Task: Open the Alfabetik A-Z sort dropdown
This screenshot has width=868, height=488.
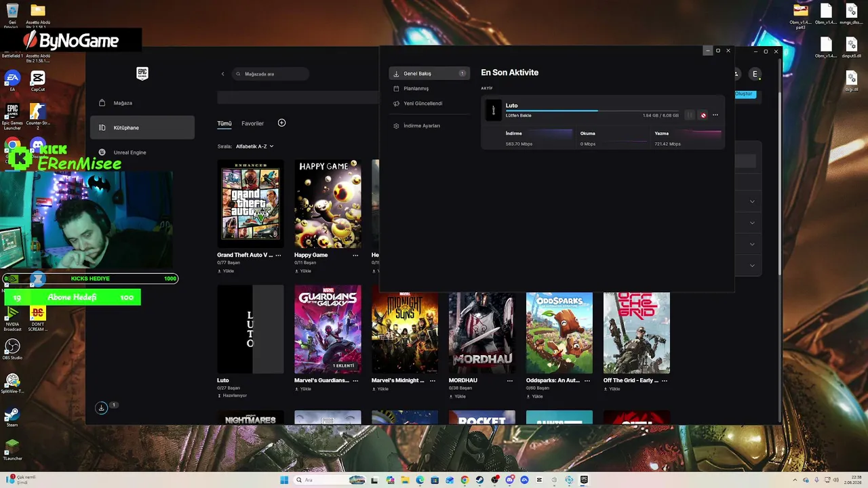Action: [x=255, y=146]
